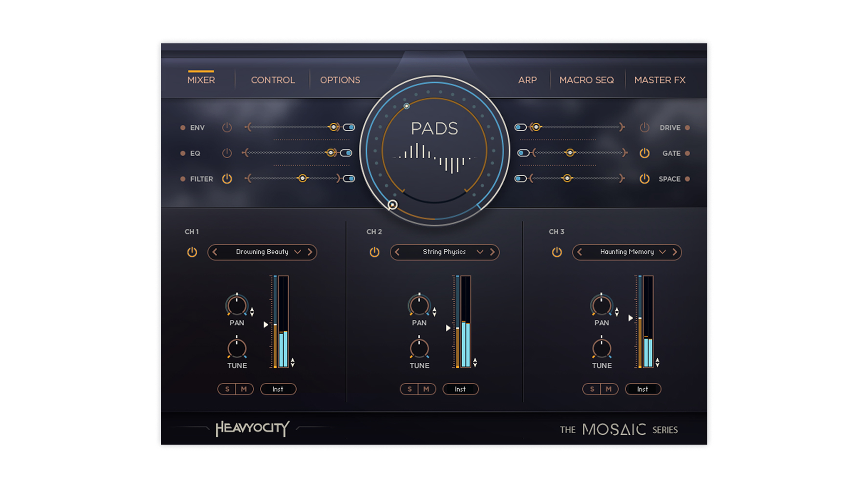This screenshot has width=868, height=488.
Task: Click the CH 3 Inst button
Action: (643, 389)
